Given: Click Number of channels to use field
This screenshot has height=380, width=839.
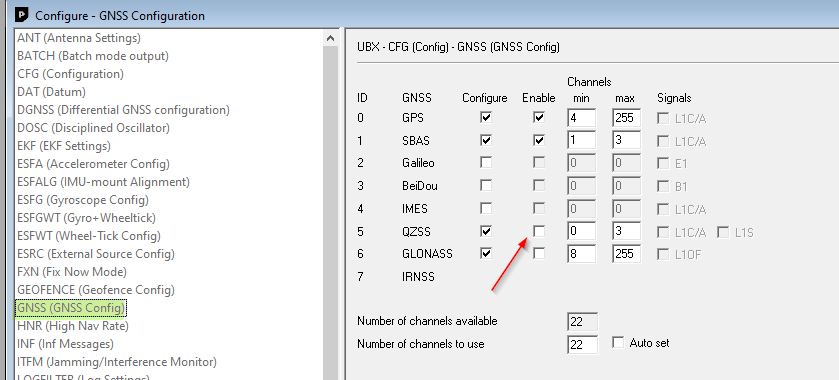Looking at the screenshot, I should click(583, 345).
